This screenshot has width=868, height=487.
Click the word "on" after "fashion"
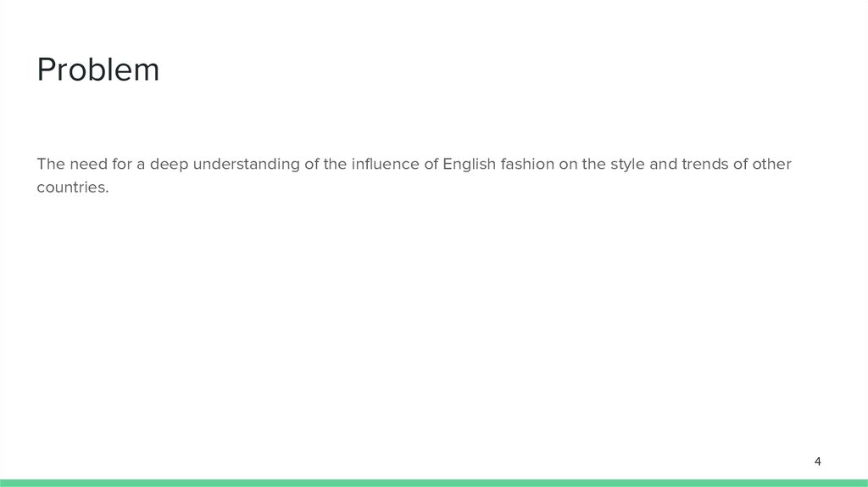(x=568, y=164)
